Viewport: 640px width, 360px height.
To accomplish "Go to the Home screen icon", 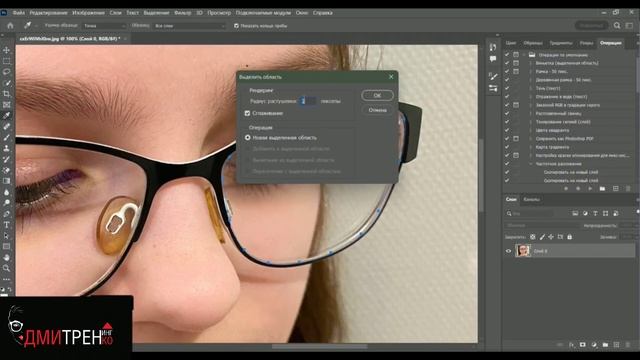I will click(10, 25).
